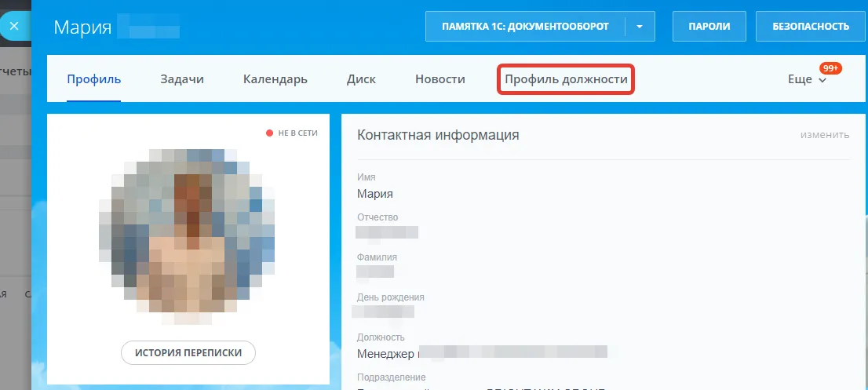This screenshot has width=868, height=390.
Task: Go to the Календарь tab
Action: 275,79
